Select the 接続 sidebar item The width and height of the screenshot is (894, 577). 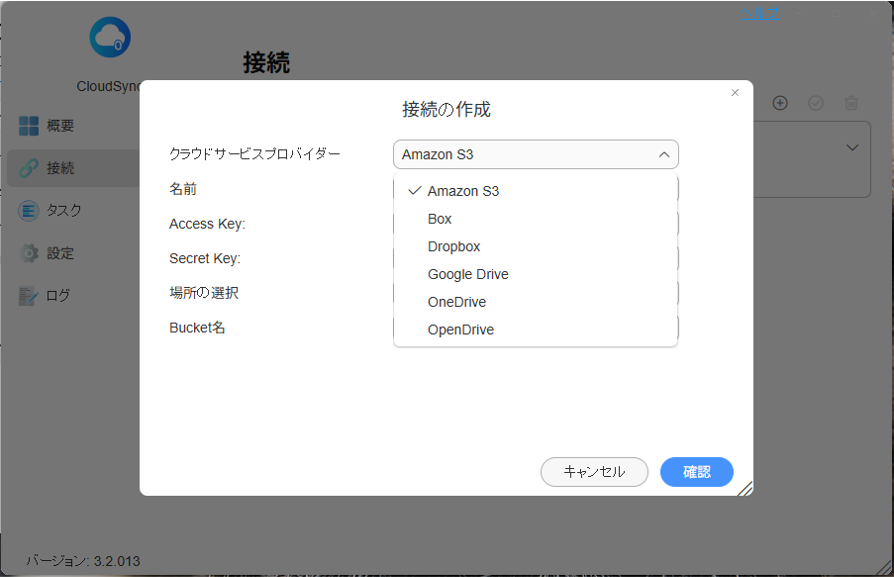click(73, 168)
